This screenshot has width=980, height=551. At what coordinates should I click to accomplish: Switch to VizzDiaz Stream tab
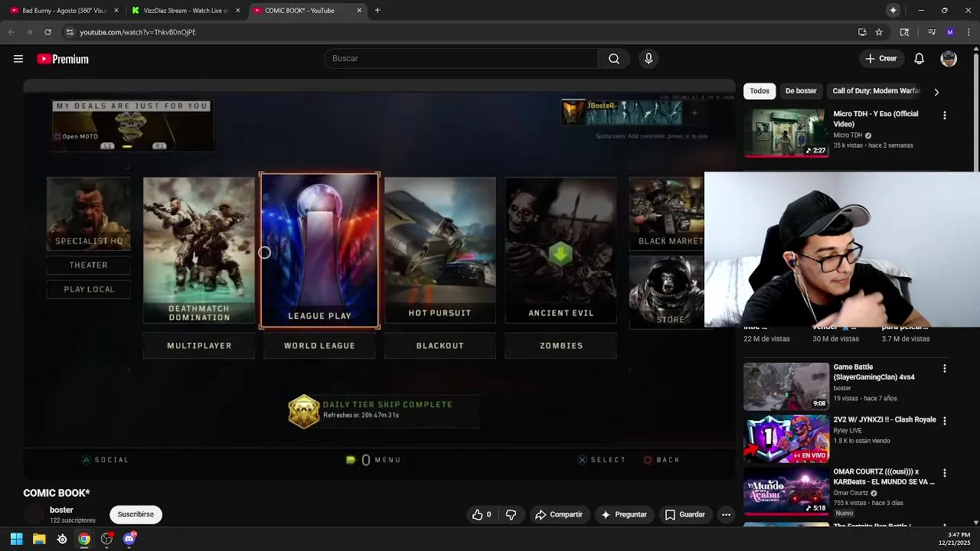[186, 11]
